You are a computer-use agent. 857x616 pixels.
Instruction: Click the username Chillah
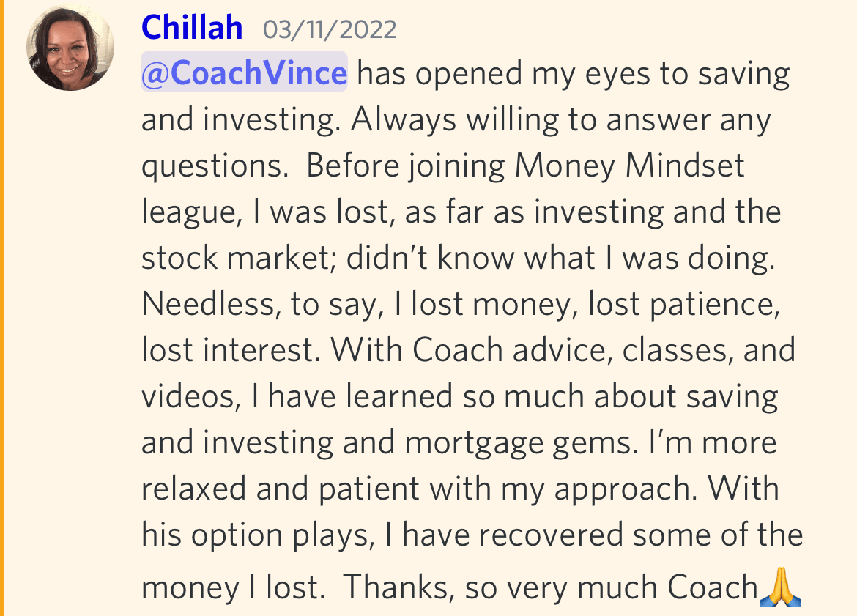pos(192,27)
